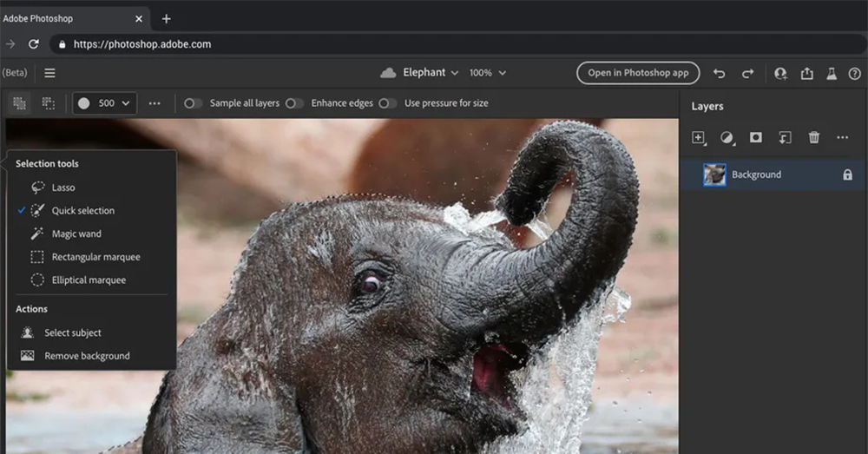Open the hamburger main menu
Screen dimensions: 868x454
coord(49,73)
